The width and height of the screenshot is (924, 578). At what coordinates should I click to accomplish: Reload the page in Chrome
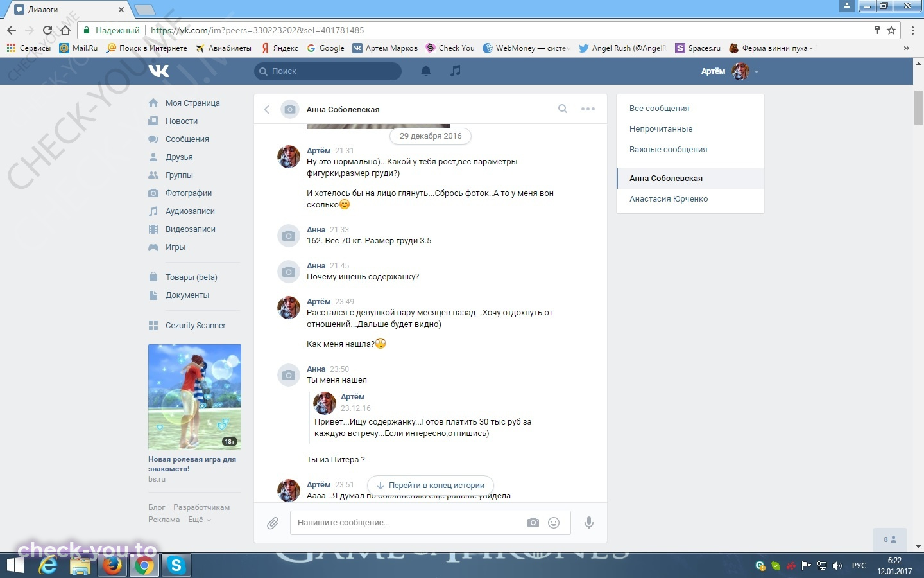[47, 30]
